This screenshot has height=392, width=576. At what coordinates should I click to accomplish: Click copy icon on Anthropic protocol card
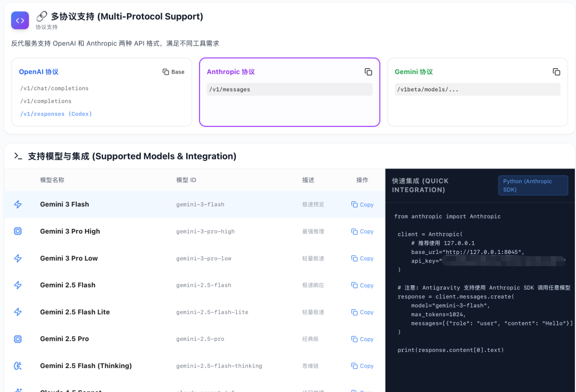[x=368, y=71]
